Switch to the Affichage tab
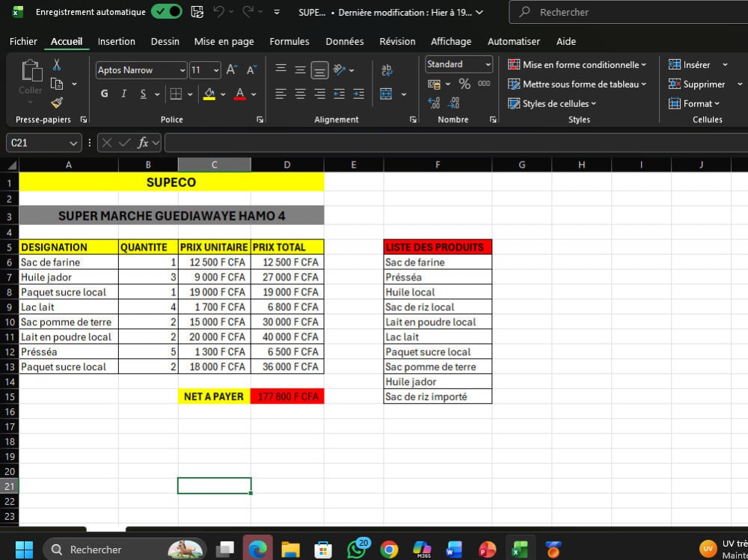 [451, 42]
